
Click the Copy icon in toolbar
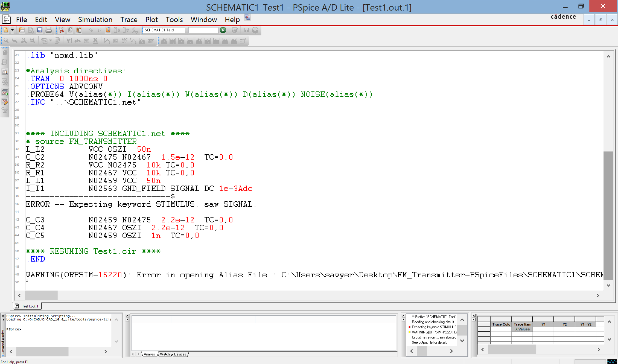[70, 30]
